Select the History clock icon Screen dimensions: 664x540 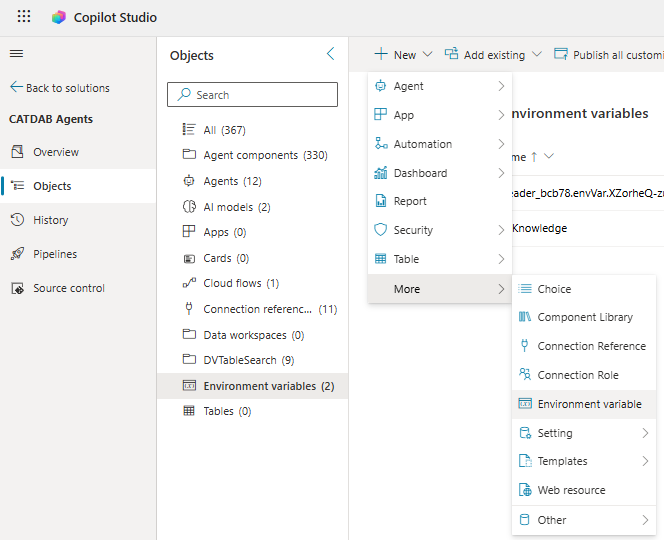(17, 220)
